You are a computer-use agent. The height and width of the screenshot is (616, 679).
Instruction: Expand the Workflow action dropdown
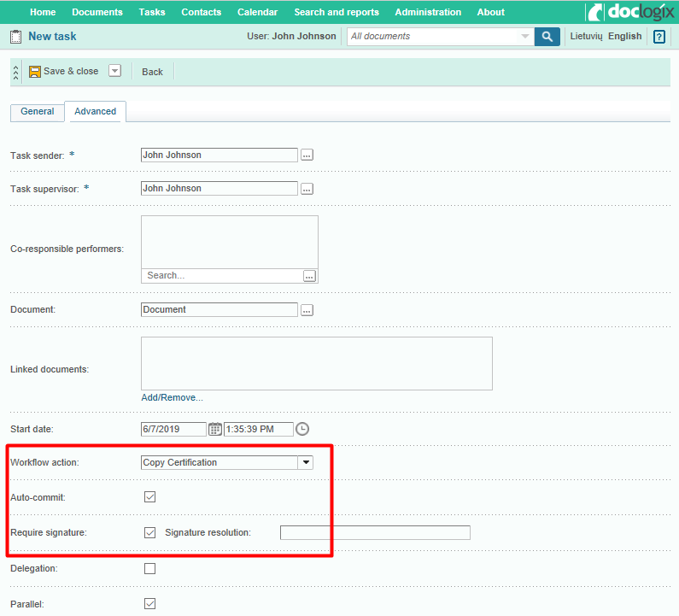(x=305, y=462)
